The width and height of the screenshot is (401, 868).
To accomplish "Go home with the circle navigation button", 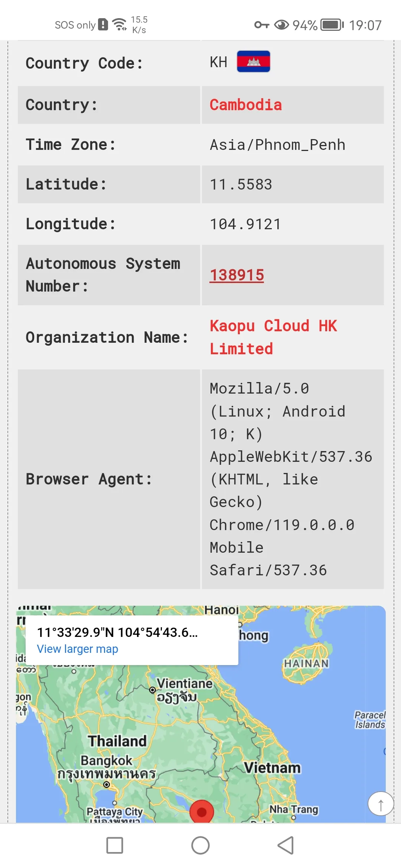I will coord(200,845).
